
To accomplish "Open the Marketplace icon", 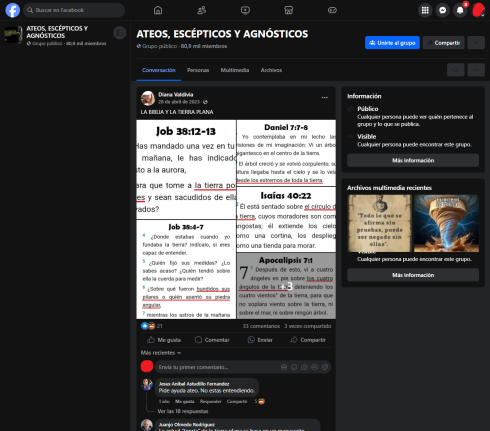I will click(289, 10).
